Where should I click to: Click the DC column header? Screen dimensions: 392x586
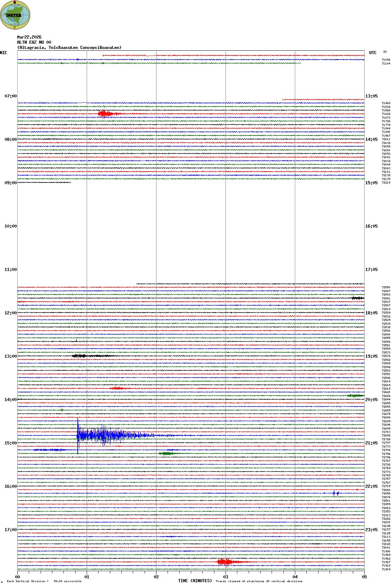pyautogui.click(x=385, y=52)
